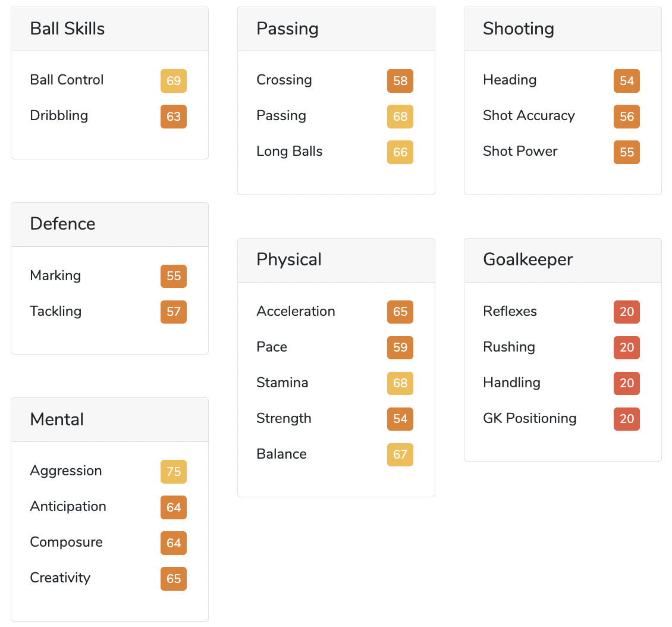The width and height of the screenshot is (672, 627).
Task: Click the Tackling 57 badge
Action: 174,312
